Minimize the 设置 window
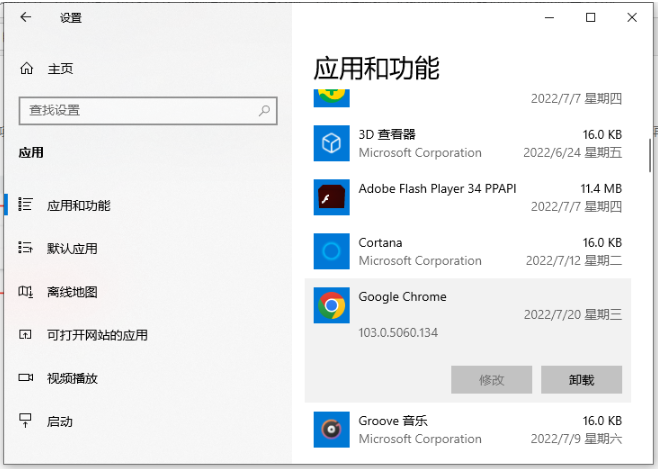This screenshot has height=469, width=658. pos(549,18)
